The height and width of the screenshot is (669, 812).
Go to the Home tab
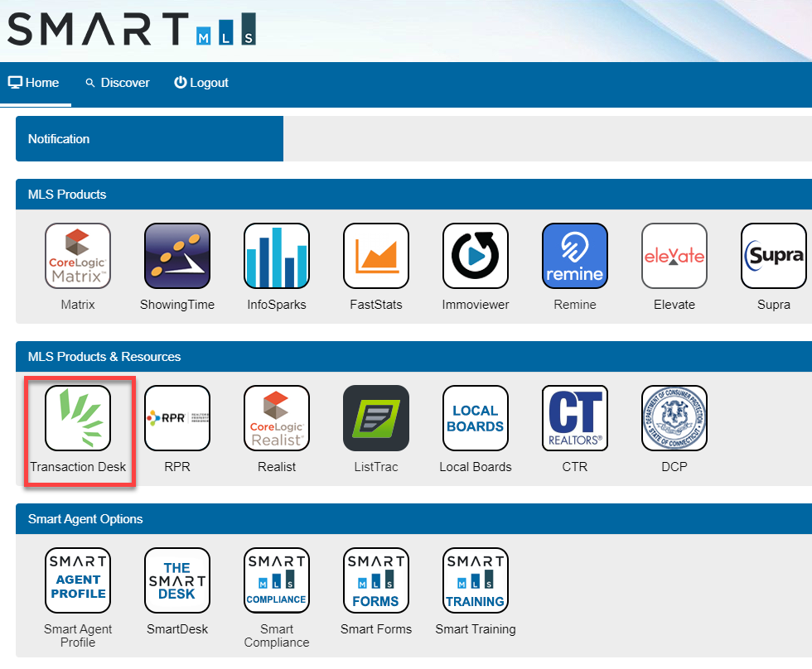34,83
